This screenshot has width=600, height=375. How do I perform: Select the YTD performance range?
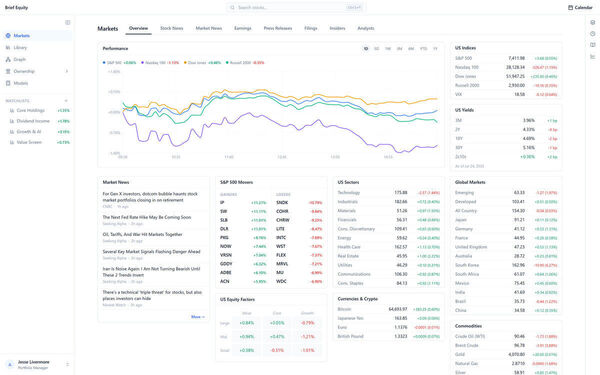(x=423, y=49)
